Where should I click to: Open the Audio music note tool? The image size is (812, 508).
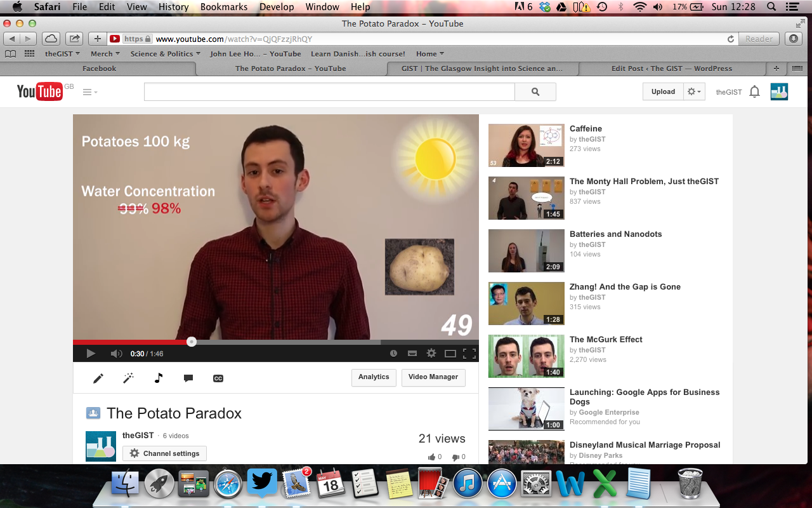(159, 378)
